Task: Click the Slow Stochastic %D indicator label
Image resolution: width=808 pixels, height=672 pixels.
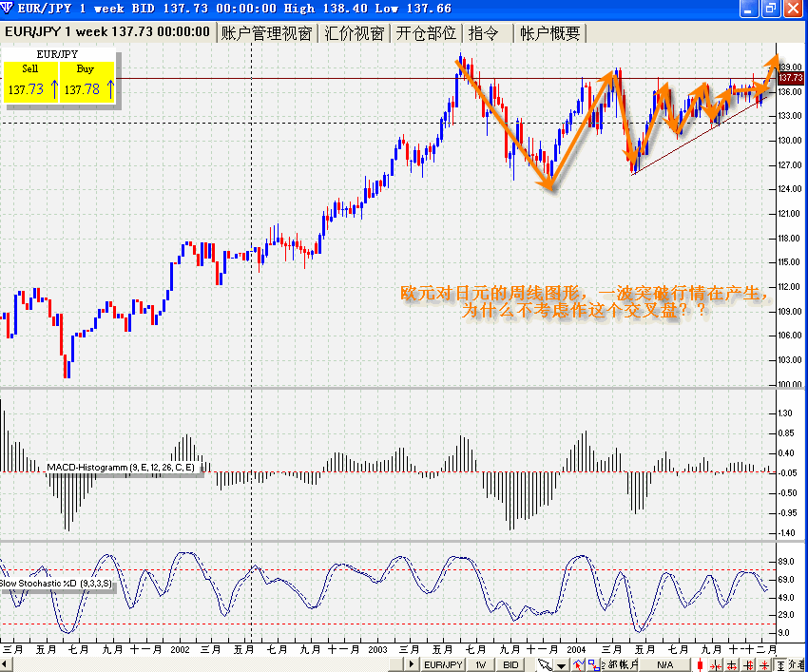Action: (x=56, y=584)
